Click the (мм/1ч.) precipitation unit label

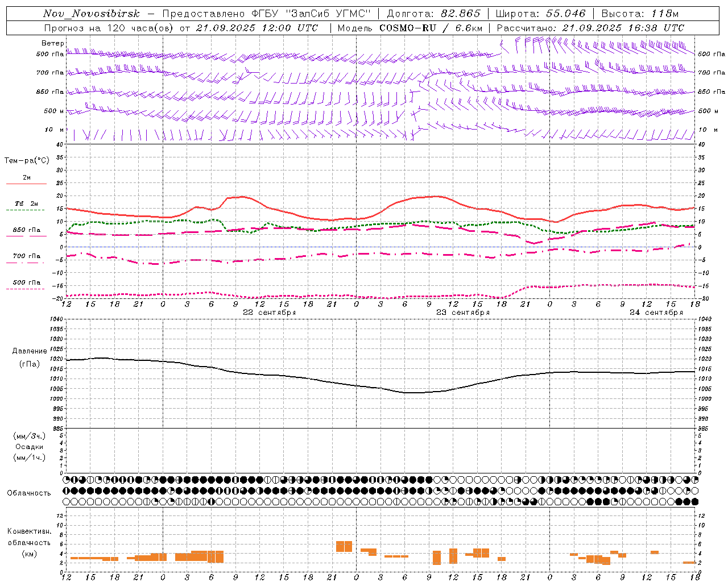30,458
